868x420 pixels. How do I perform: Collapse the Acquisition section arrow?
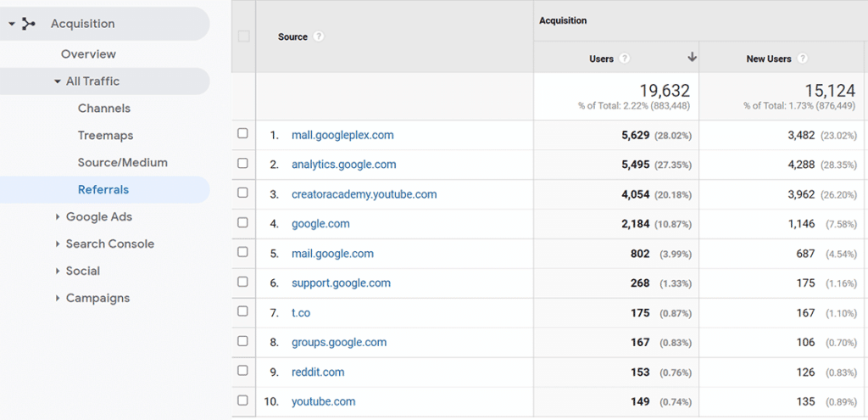[12, 24]
